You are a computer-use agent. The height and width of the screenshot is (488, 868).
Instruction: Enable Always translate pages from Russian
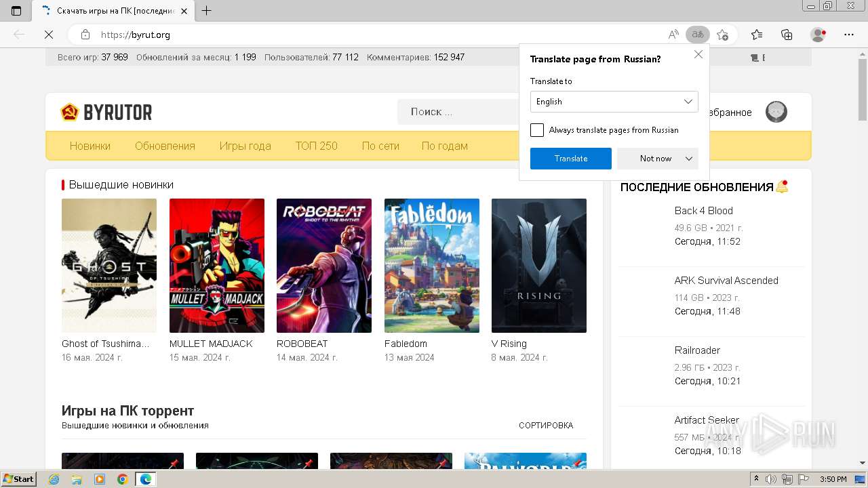pos(537,130)
